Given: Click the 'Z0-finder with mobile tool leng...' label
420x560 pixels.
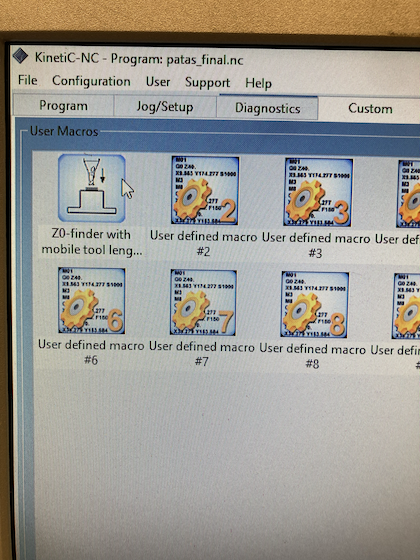Looking at the screenshot, I should [92, 242].
